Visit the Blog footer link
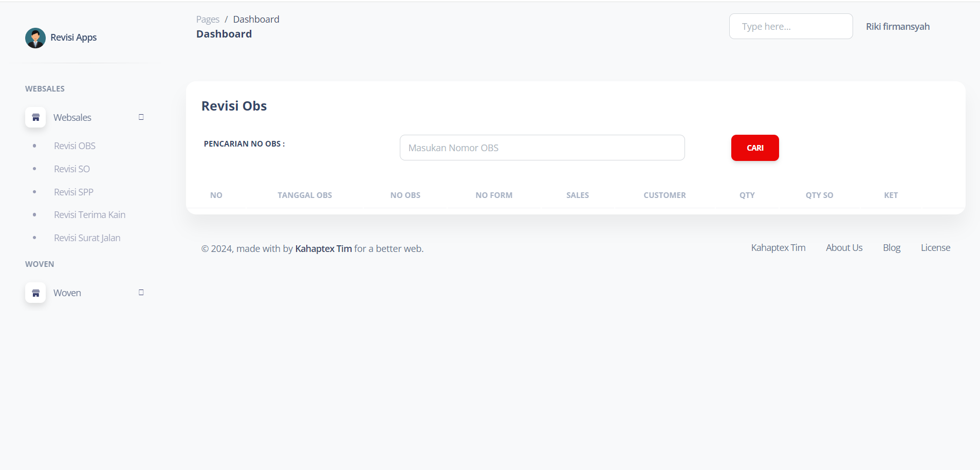The image size is (980, 470). pyautogui.click(x=891, y=248)
